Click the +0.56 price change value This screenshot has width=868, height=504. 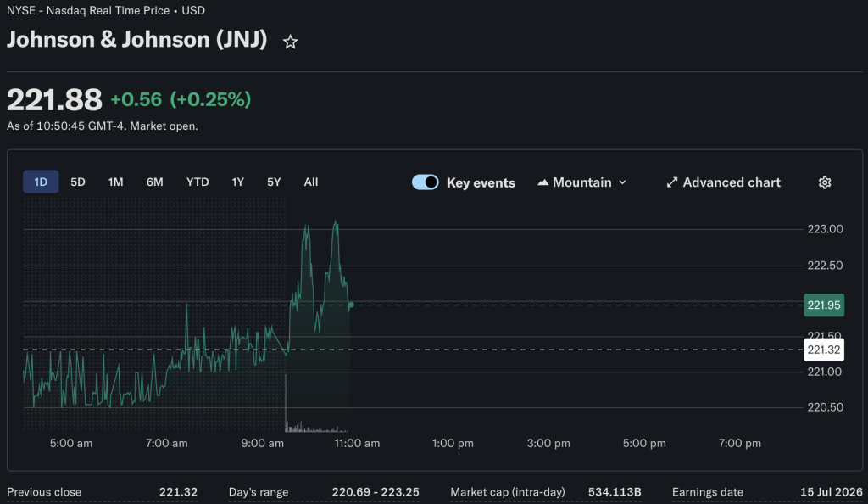136,99
